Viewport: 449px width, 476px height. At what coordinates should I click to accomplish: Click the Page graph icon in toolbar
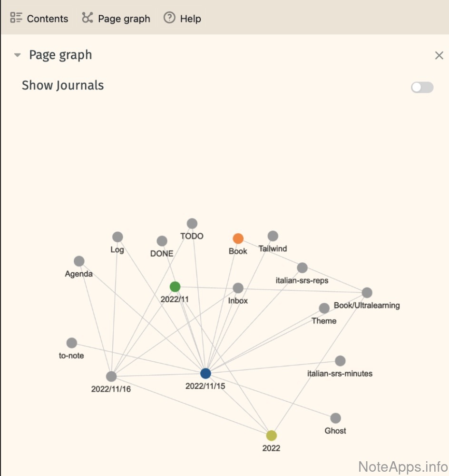pyautogui.click(x=87, y=18)
